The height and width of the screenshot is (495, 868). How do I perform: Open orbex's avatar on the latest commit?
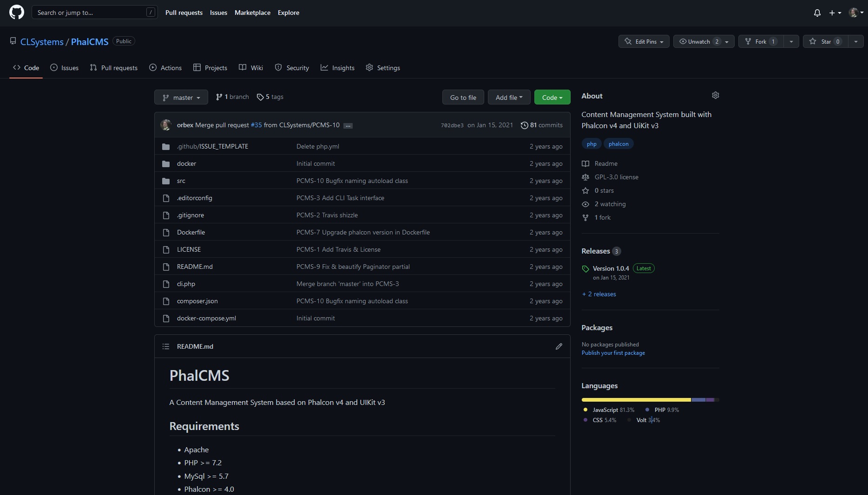(166, 125)
